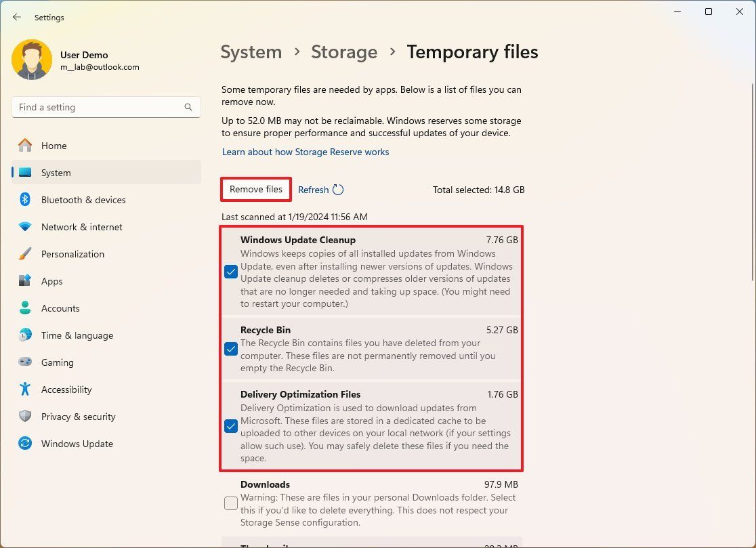The height and width of the screenshot is (548, 756).
Task: Click the Personalization paintbrush icon
Action: 25,254
